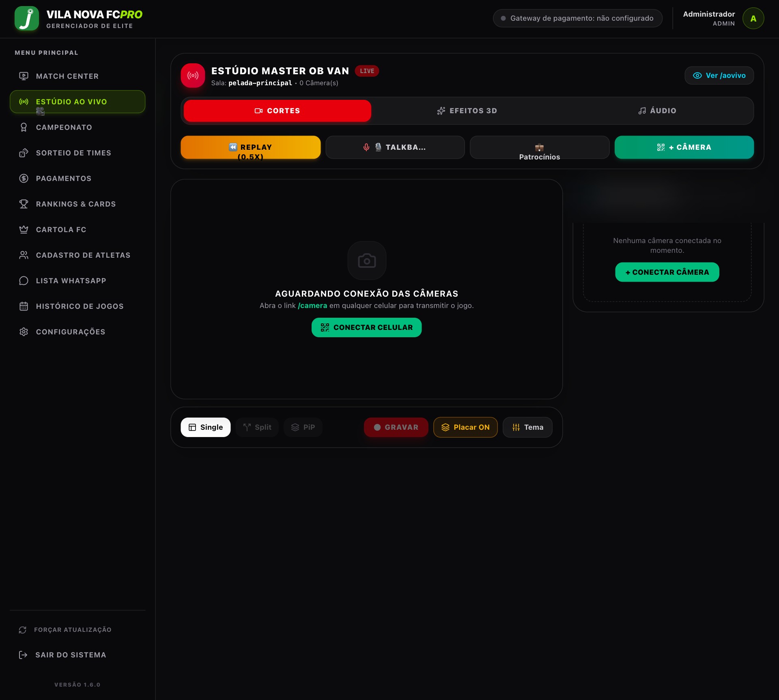Viewport: 779px width, 700px height.
Task: Open Match Center from sidebar
Action: click(77, 76)
